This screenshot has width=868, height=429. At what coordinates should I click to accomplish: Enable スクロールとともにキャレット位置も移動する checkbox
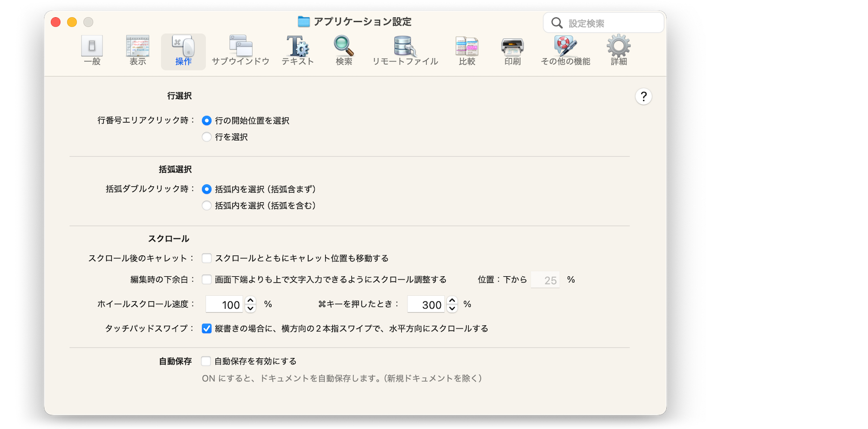click(207, 258)
